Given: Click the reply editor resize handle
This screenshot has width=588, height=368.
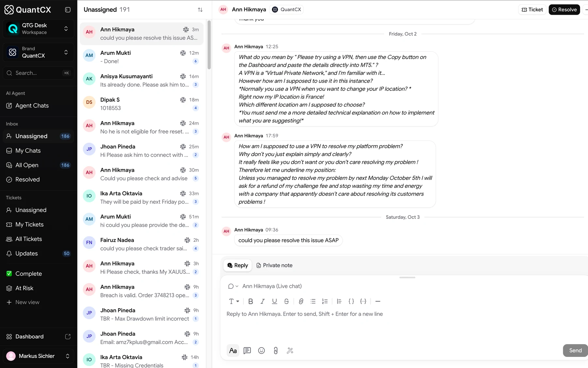Looking at the screenshot, I should (x=407, y=277).
